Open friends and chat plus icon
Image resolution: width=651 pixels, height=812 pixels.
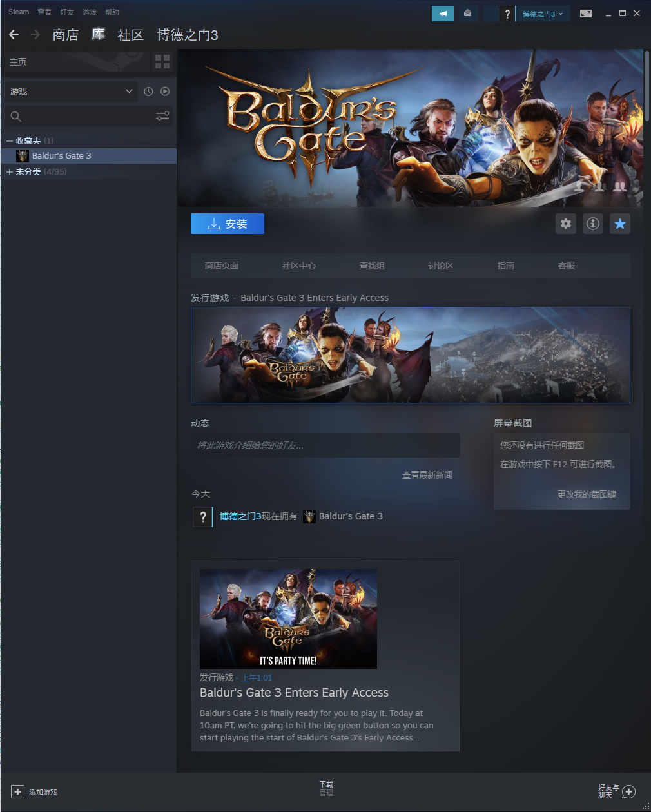(x=629, y=792)
